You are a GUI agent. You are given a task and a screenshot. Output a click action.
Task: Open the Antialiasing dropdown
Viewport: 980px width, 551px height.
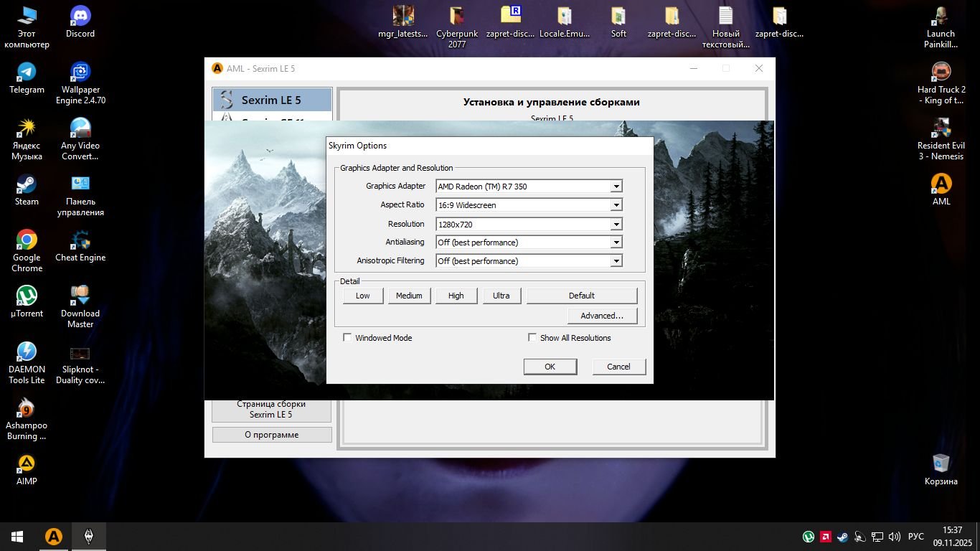(616, 242)
